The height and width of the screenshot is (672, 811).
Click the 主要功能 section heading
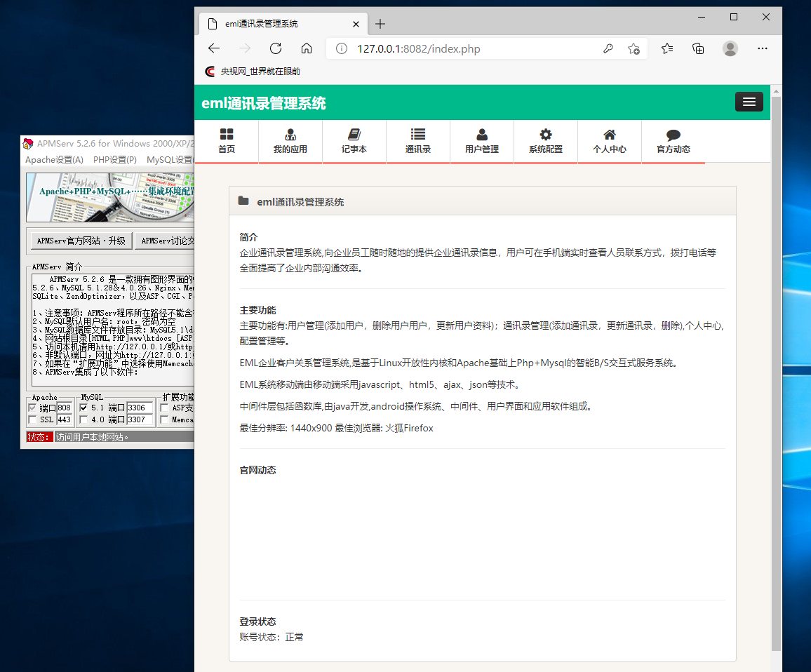tap(257, 310)
